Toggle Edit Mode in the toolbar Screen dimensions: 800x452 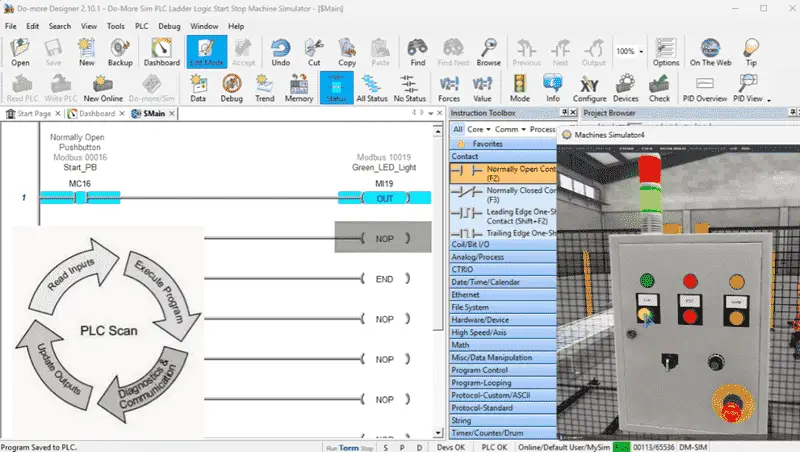pyautogui.click(x=207, y=52)
